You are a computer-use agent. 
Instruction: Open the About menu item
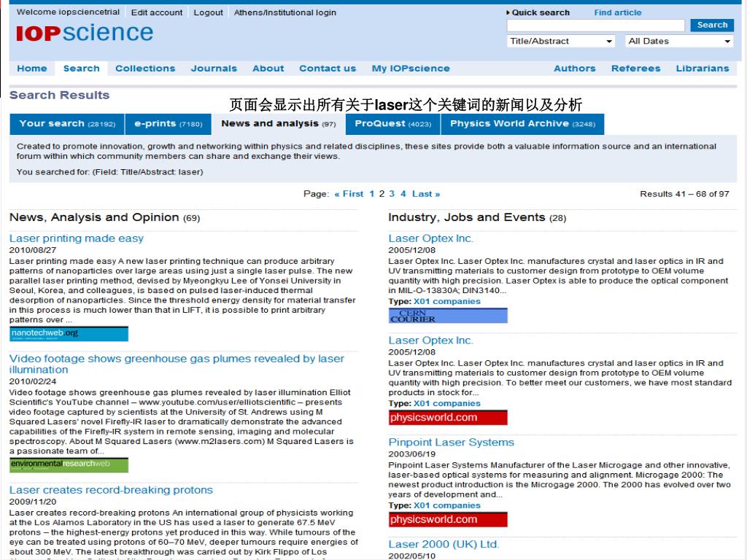(x=268, y=69)
